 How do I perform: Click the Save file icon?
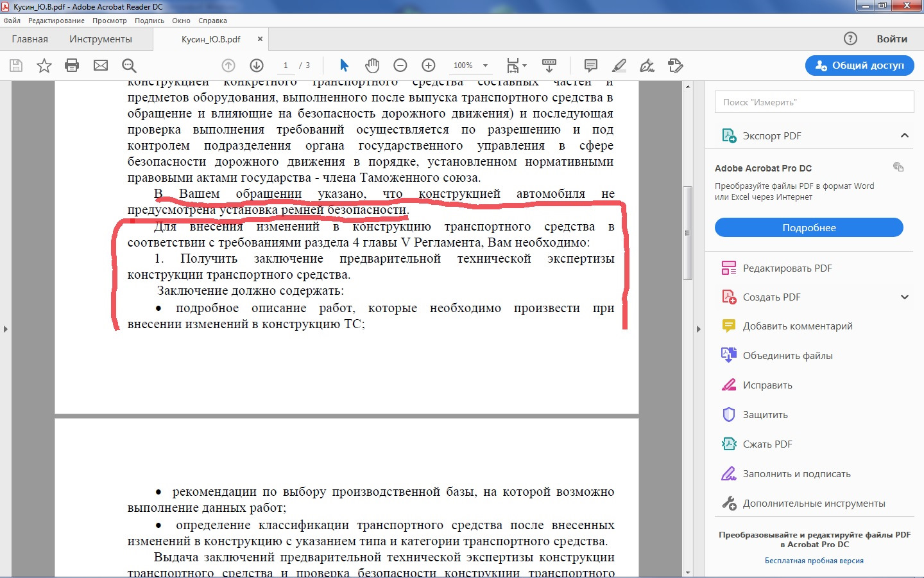(16, 66)
